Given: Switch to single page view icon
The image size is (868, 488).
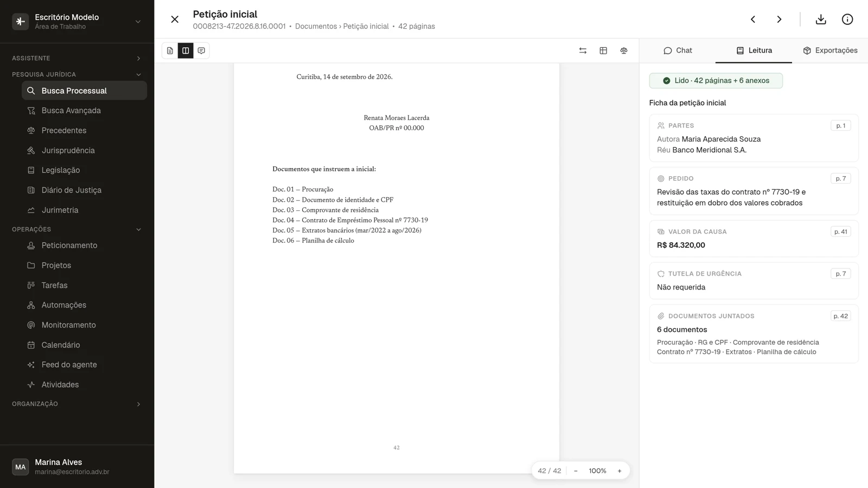Looking at the screenshot, I should [170, 50].
